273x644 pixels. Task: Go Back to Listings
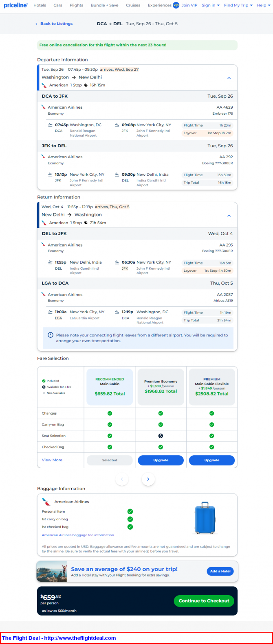54,24
